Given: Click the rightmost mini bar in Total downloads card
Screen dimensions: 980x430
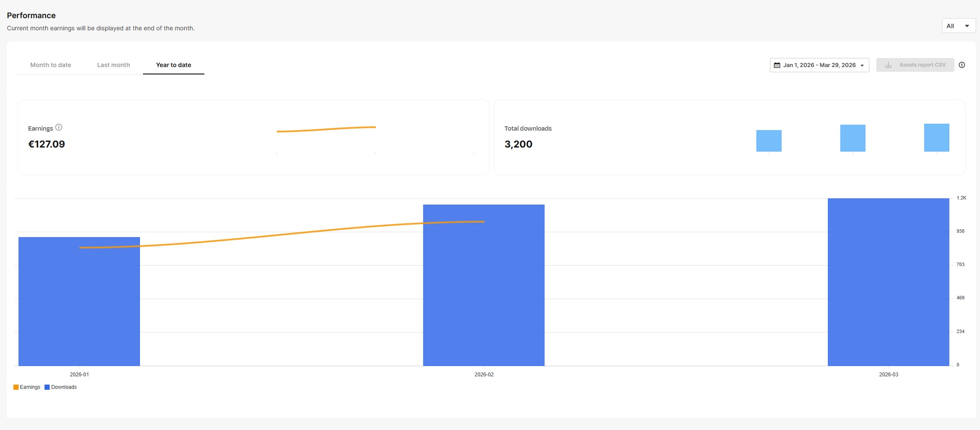Looking at the screenshot, I should point(936,138).
